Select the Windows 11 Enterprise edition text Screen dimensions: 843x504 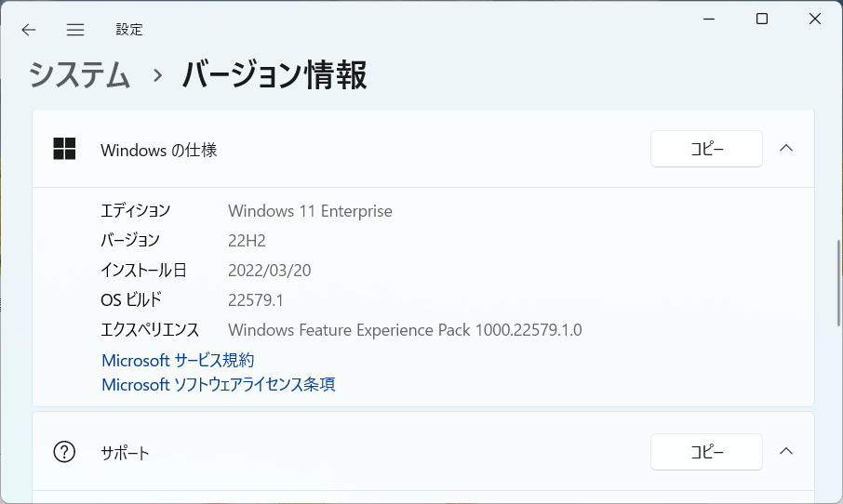(310, 211)
